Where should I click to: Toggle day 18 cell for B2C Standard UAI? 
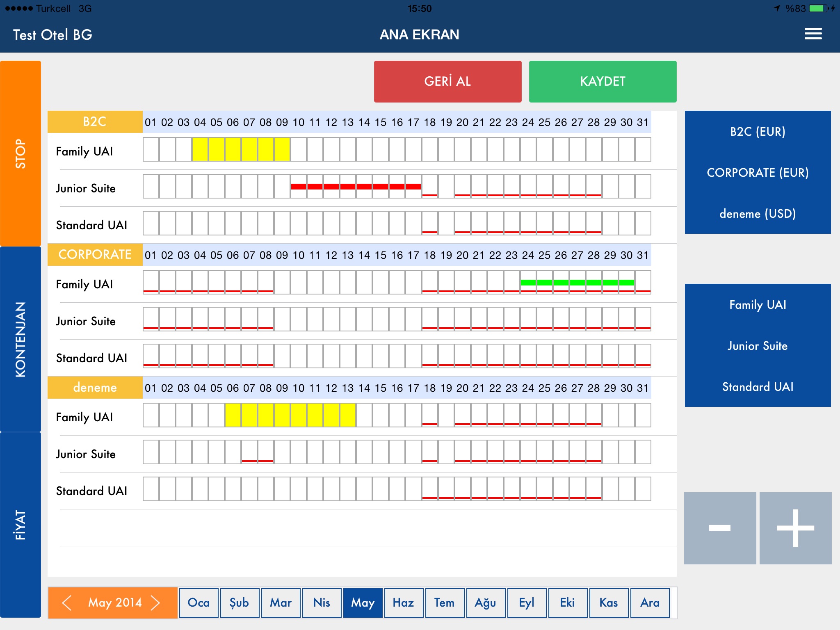click(x=430, y=223)
